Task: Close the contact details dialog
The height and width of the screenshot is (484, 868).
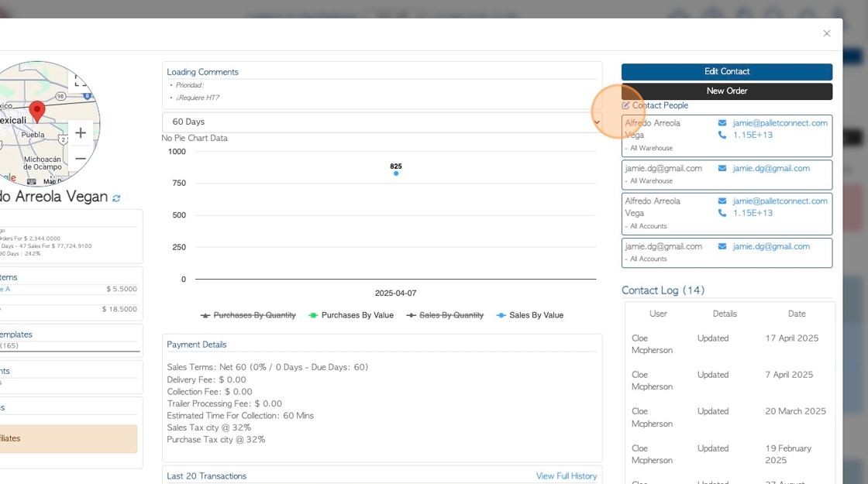Action: point(826,34)
